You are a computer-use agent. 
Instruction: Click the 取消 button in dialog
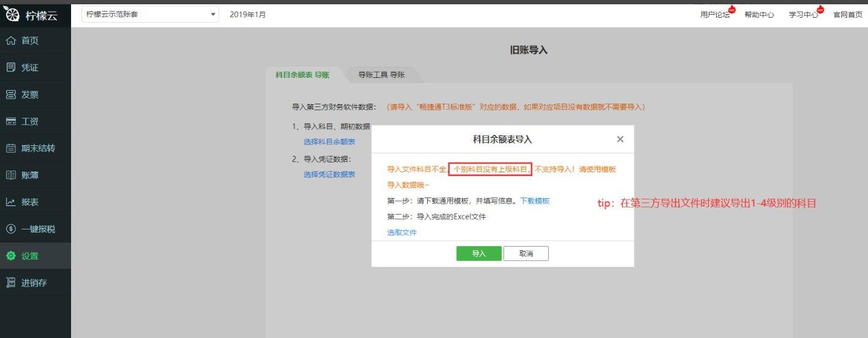(526, 254)
